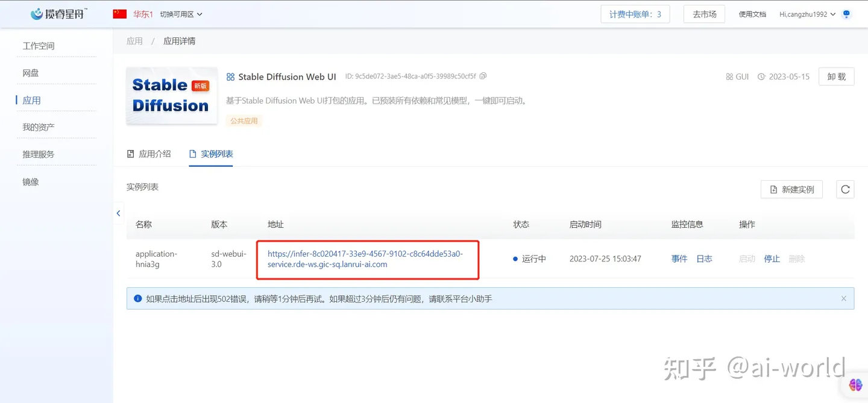Click start time 2023-07-25 15:03:47
This screenshot has height=403, width=868.
pos(605,259)
